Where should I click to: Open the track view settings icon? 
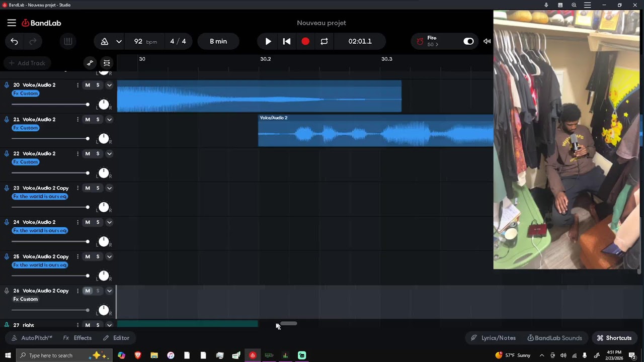pyautogui.click(x=107, y=63)
